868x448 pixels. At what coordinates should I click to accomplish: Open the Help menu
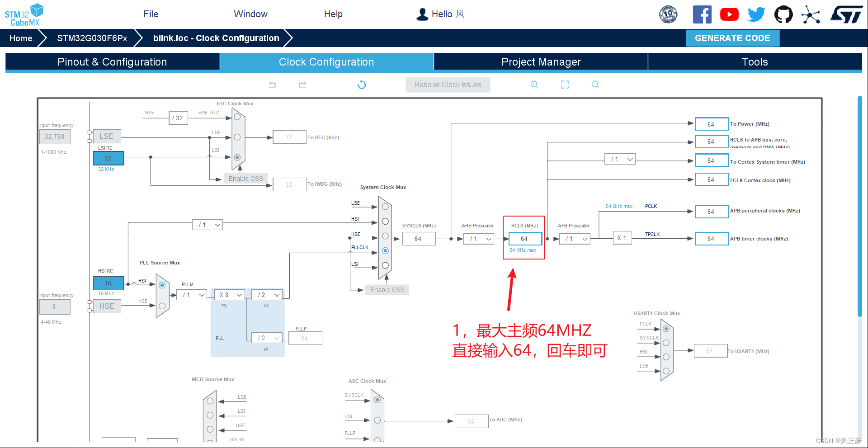click(x=333, y=14)
